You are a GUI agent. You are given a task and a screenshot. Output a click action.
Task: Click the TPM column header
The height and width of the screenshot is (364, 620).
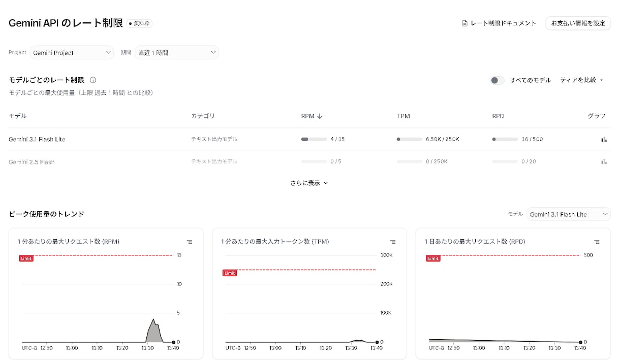(403, 116)
